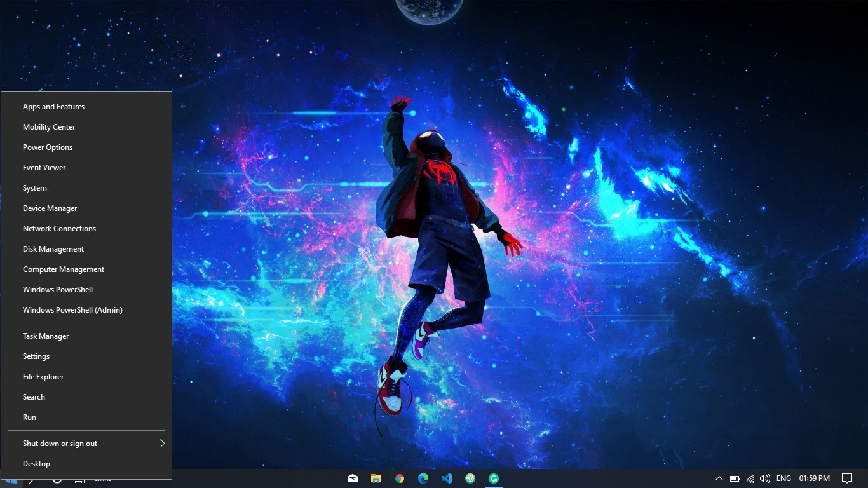Open Network Connections from the menu

pyautogui.click(x=86, y=229)
